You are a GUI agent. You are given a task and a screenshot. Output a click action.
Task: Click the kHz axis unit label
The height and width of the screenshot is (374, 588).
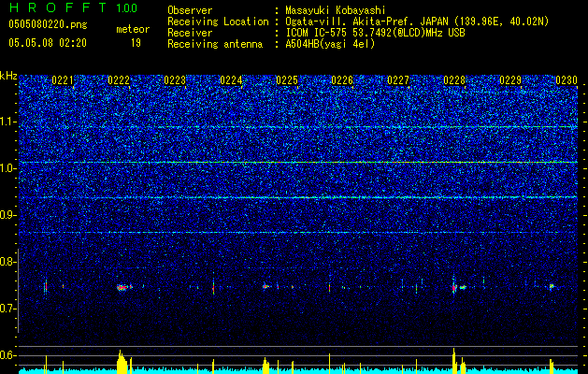pos(8,76)
